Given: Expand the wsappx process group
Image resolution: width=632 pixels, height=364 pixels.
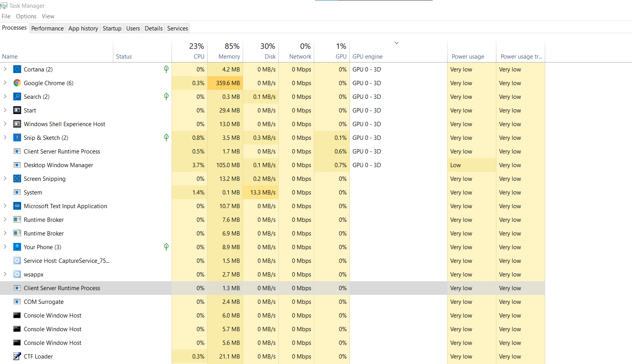Looking at the screenshot, I should tap(5, 274).
